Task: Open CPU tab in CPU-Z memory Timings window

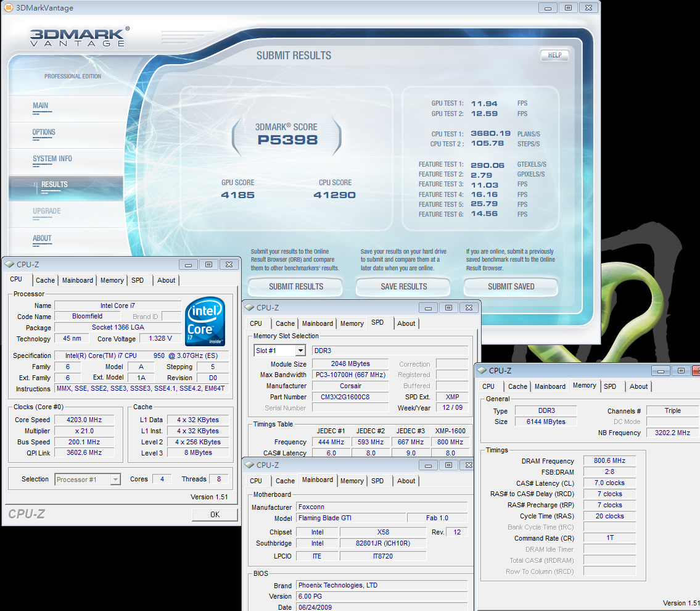Action: point(488,387)
